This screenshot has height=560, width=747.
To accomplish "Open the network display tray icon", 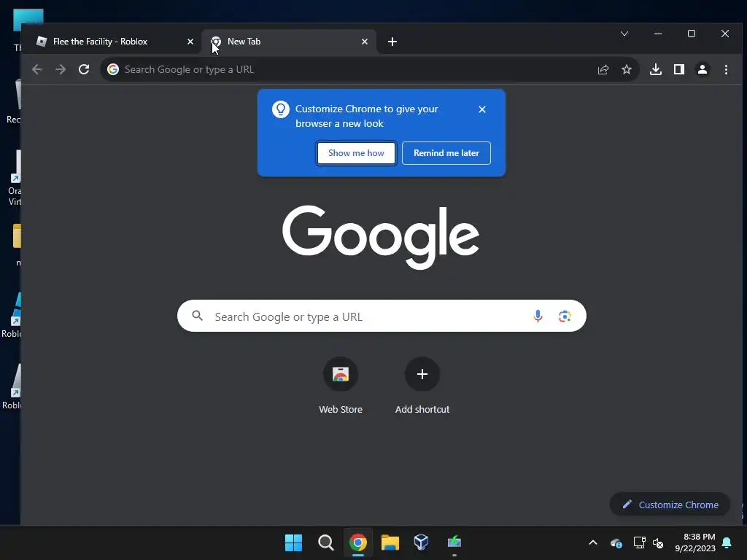I will click(639, 542).
